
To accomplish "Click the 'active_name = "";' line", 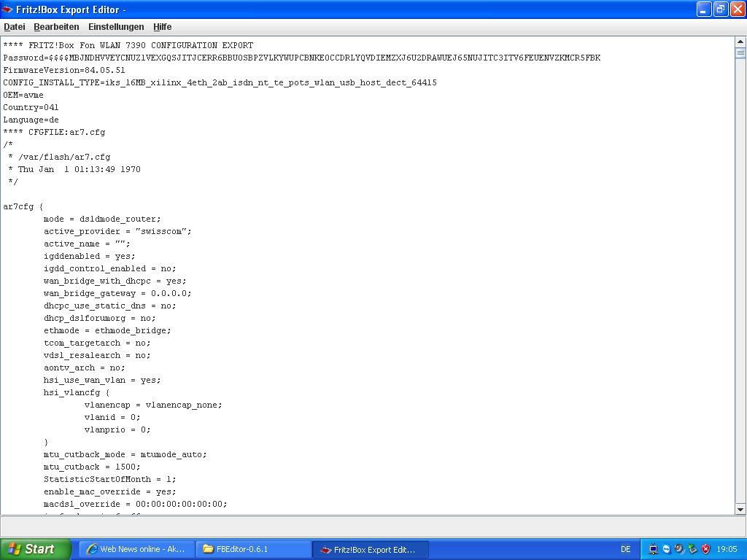I will click(x=87, y=244).
